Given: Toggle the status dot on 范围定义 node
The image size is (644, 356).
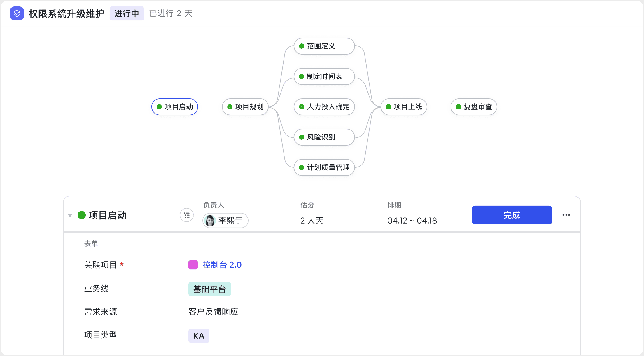Looking at the screenshot, I should pyautogui.click(x=301, y=46).
